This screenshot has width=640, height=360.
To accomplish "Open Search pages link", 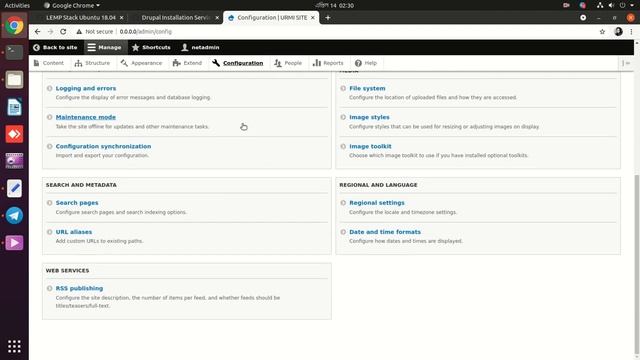I will click(77, 203).
